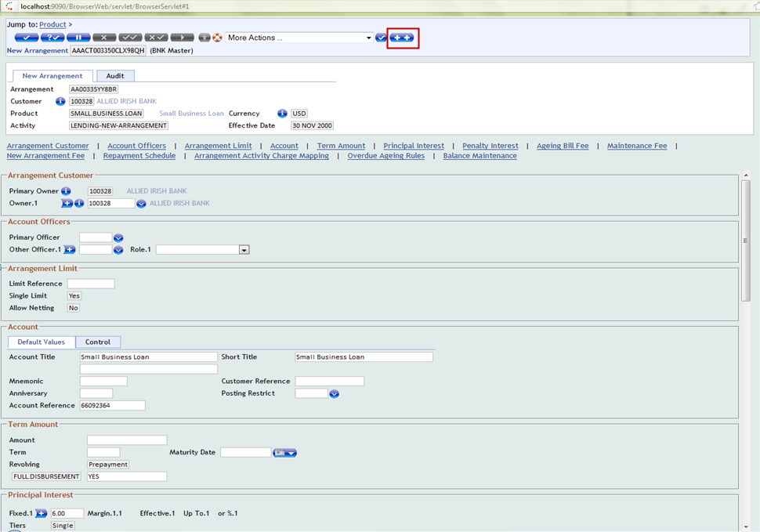The image size is (760, 532).
Task: Click the info icon next to Currency
Action: coord(282,114)
